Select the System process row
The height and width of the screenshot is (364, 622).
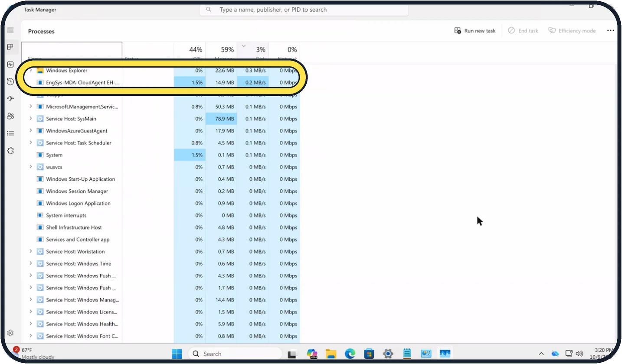161,155
